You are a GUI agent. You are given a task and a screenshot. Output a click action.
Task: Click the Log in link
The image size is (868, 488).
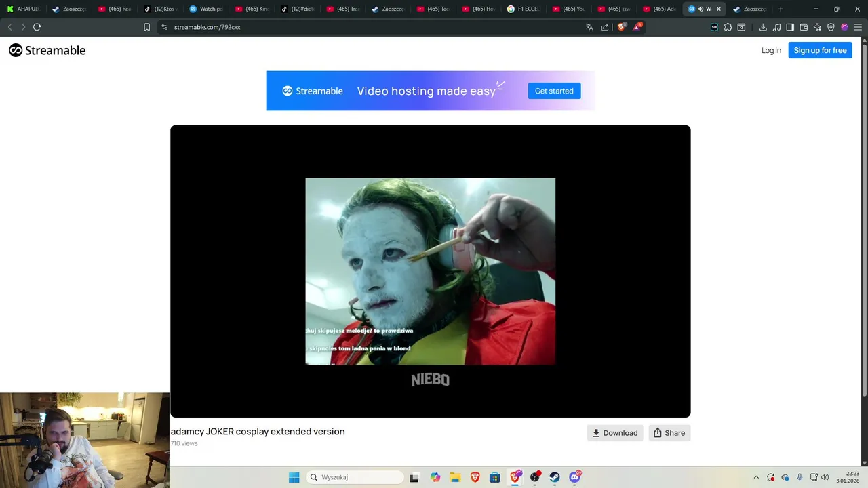click(x=771, y=50)
